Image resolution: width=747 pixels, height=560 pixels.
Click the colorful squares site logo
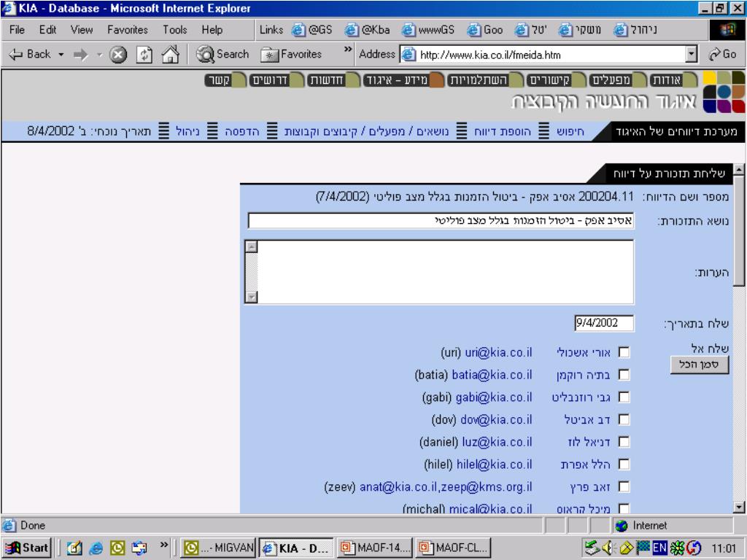(724, 92)
